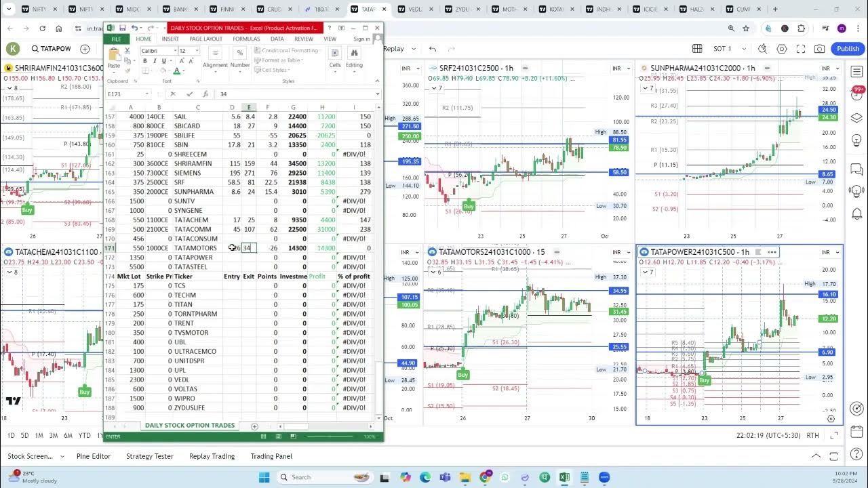Click the blue Publish button

coord(848,49)
